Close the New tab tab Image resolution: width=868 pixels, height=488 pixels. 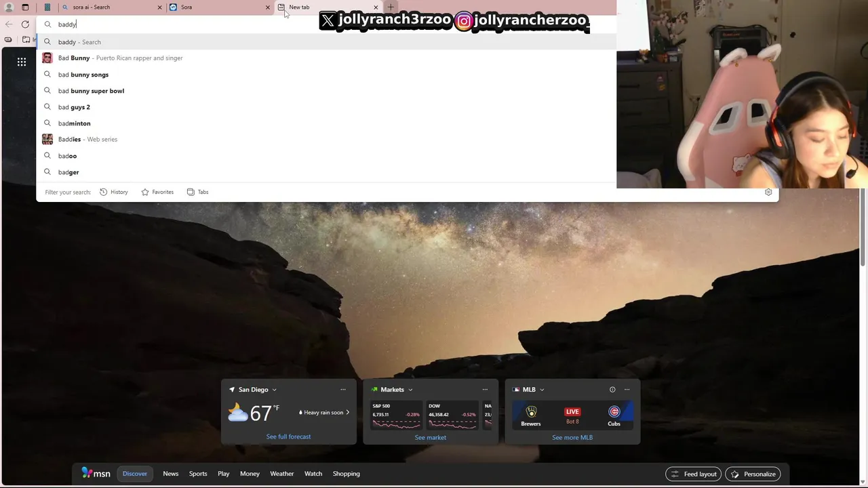[x=376, y=7]
